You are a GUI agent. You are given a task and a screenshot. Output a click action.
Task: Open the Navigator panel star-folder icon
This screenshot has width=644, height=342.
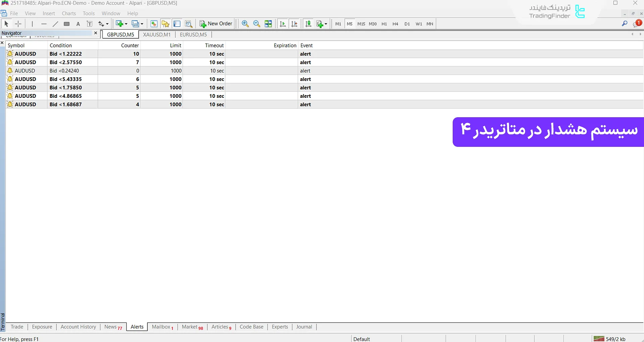(x=165, y=24)
